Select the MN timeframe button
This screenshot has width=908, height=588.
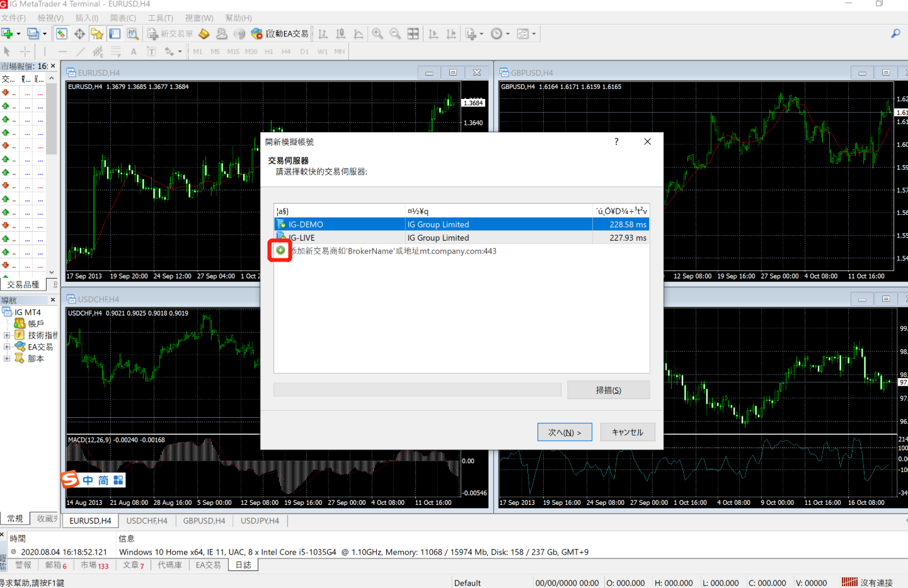pos(340,52)
